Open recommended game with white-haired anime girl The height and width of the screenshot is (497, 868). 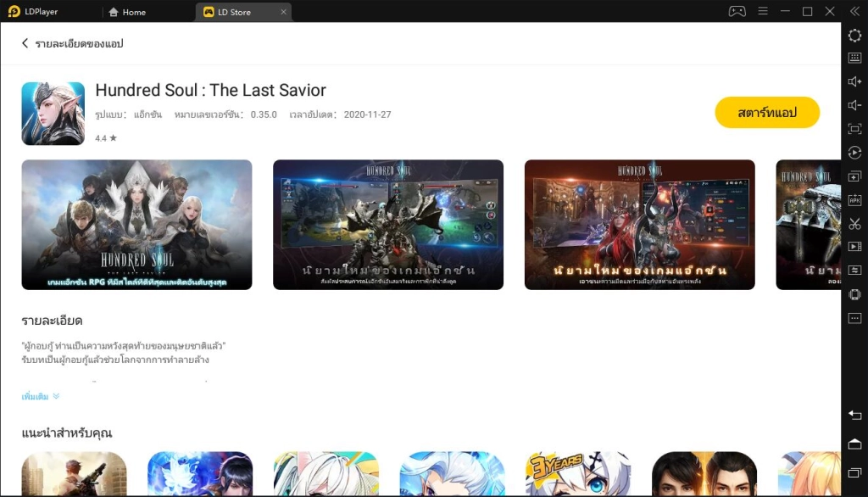326,474
